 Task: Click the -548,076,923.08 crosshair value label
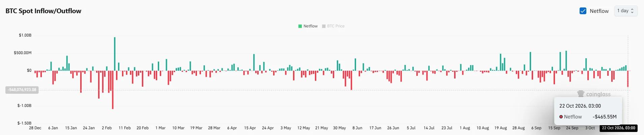(22, 90)
